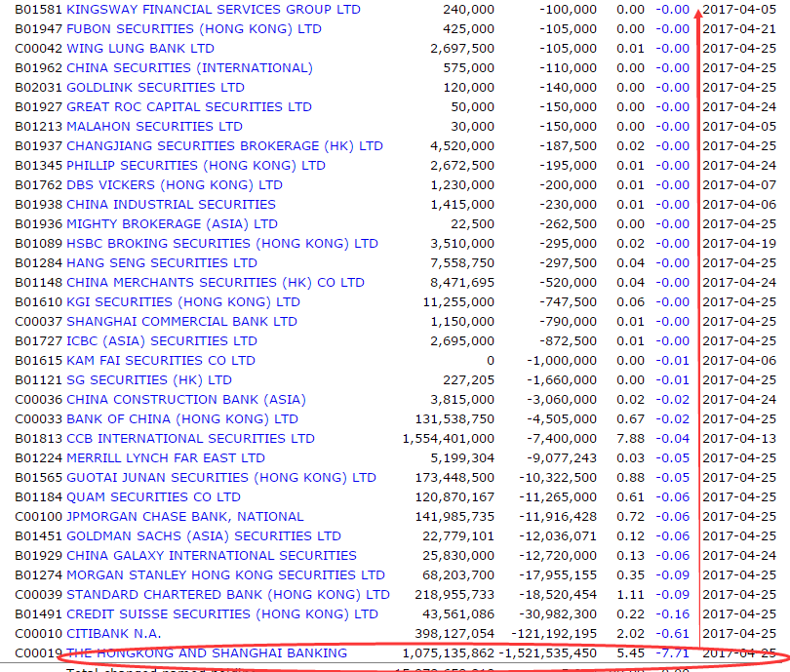
Task: Open Goldlink Securities Ltd link
Action: [x=155, y=88]
